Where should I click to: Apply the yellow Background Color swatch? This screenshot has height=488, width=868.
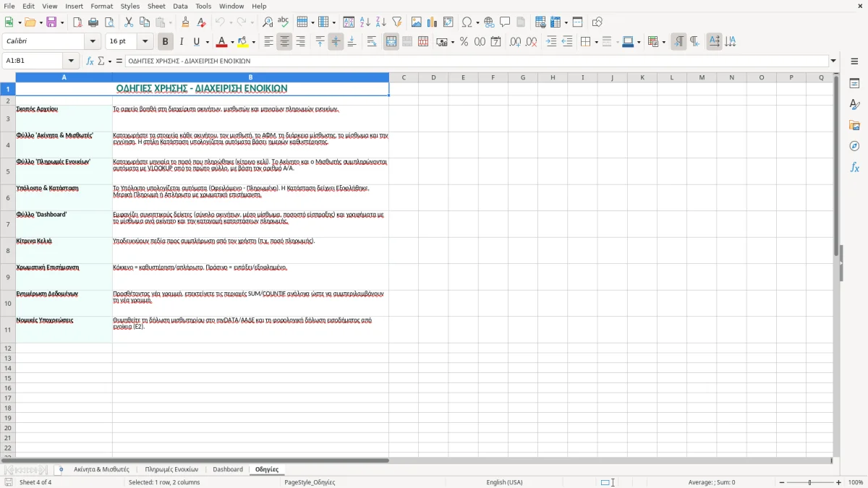[244, 42]
